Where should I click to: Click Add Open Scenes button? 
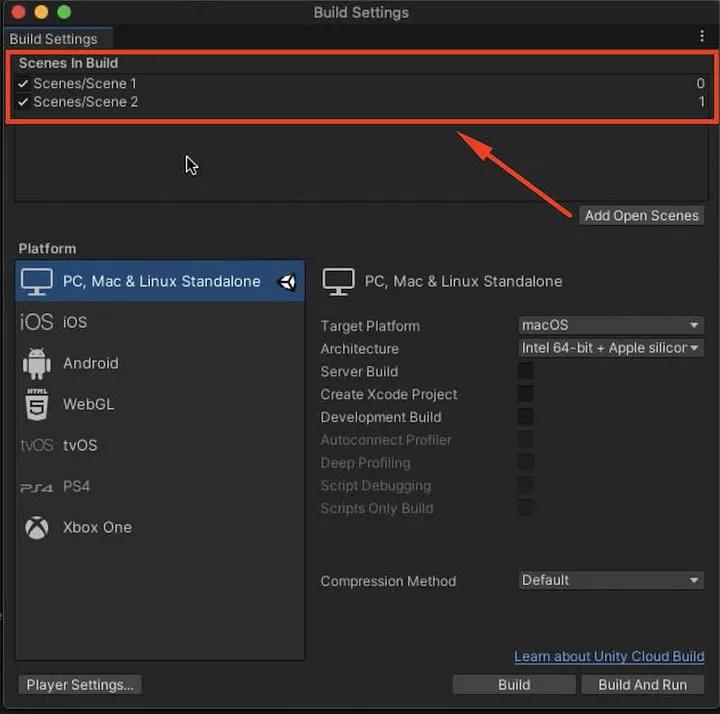coord(641,216)
